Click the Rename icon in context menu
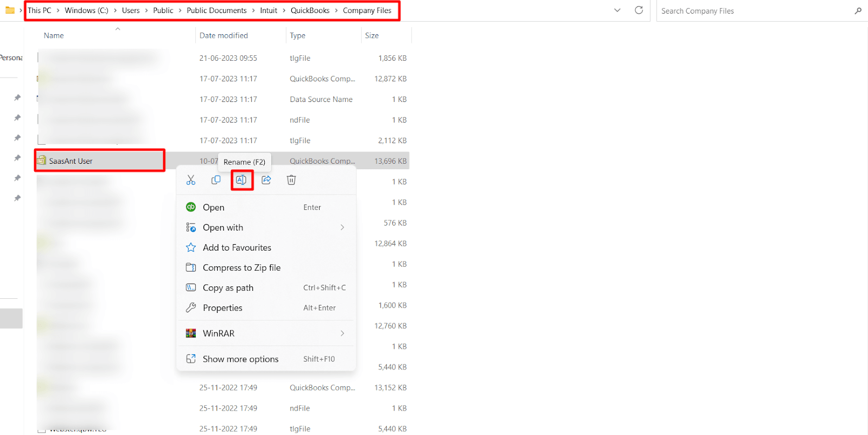 [241, 180]
